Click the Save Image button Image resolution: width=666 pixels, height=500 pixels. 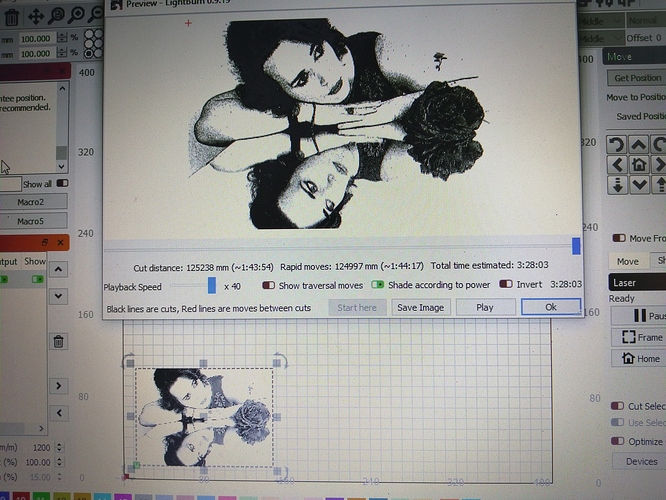click(x=420, y=308)
